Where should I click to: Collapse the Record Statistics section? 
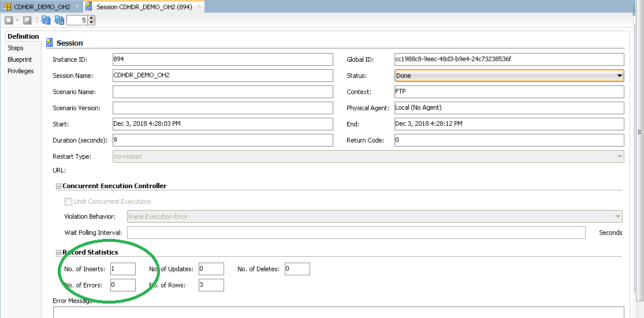(x=58, y=252)
